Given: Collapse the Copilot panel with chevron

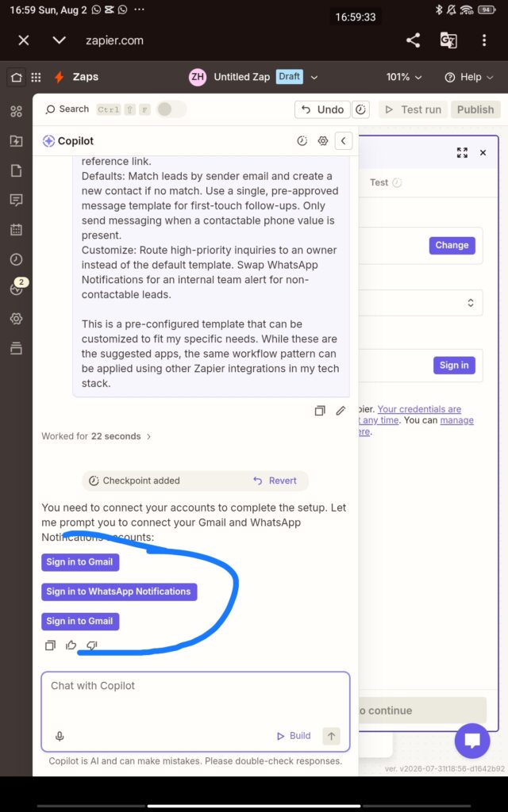Looking at the screenshot, I should [343, 141].
